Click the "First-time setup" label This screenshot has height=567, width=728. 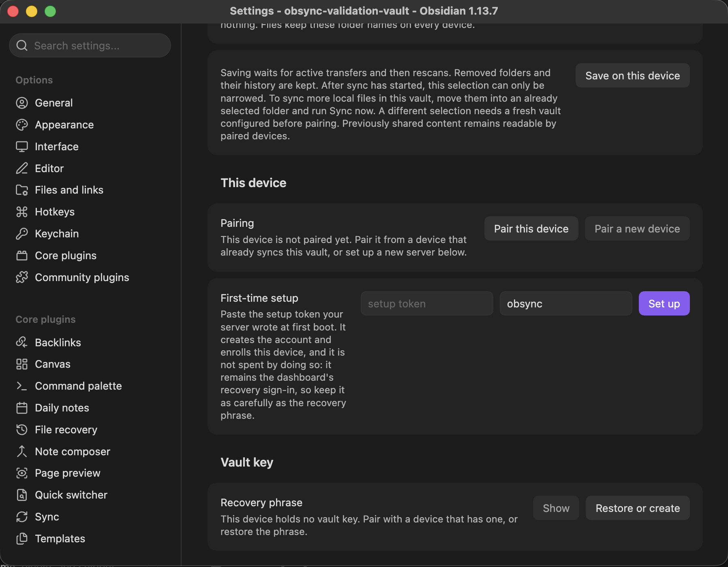click(x=259, y=298)
